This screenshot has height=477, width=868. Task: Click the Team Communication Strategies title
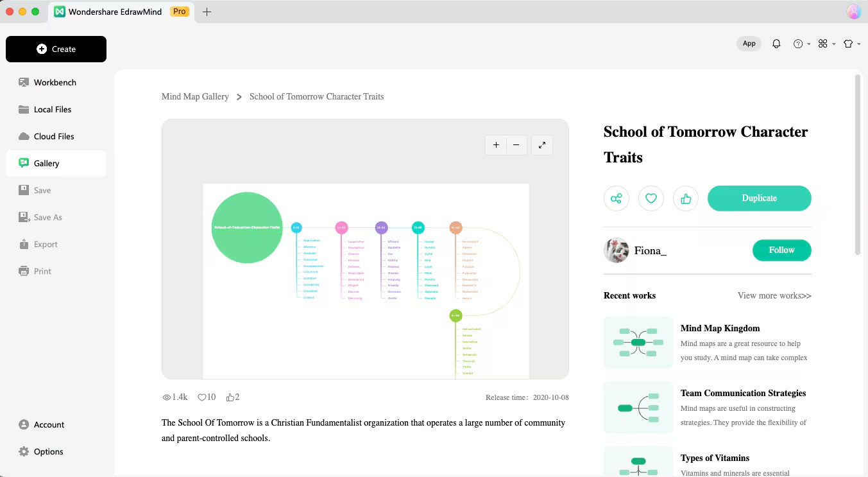point(743,393)
